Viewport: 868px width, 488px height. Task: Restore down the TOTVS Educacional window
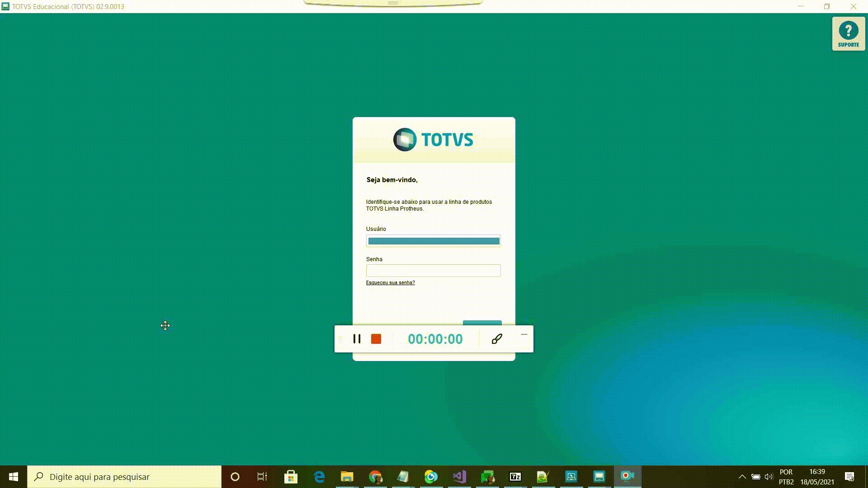827,6
